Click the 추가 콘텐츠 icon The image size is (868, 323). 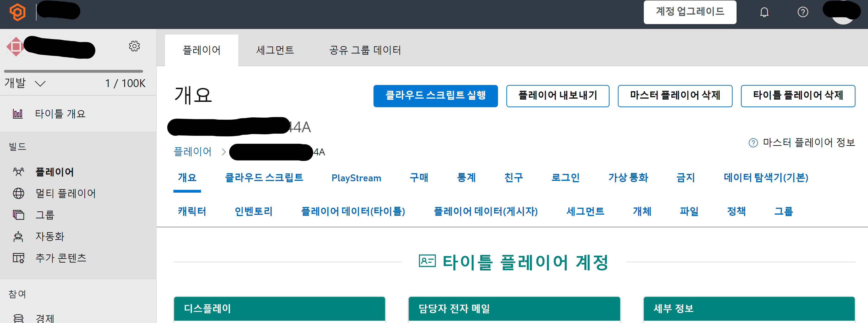click(x=19, y=258)
